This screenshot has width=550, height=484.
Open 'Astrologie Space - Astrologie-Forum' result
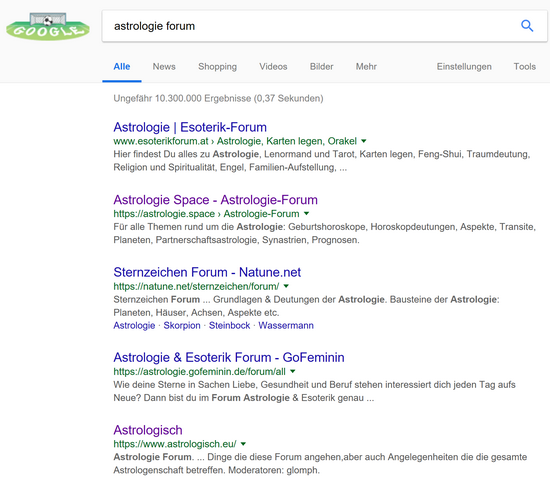point(215,200)
